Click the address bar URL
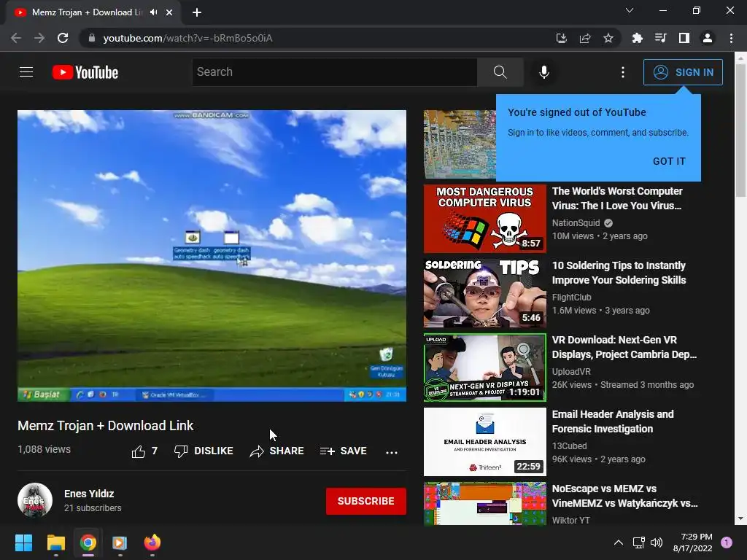Image resolution: width=747 pixels, height=560 pixels. 187,38
